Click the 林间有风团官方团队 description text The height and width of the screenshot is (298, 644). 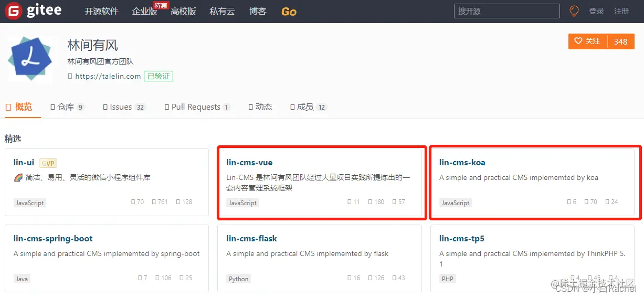100,62
